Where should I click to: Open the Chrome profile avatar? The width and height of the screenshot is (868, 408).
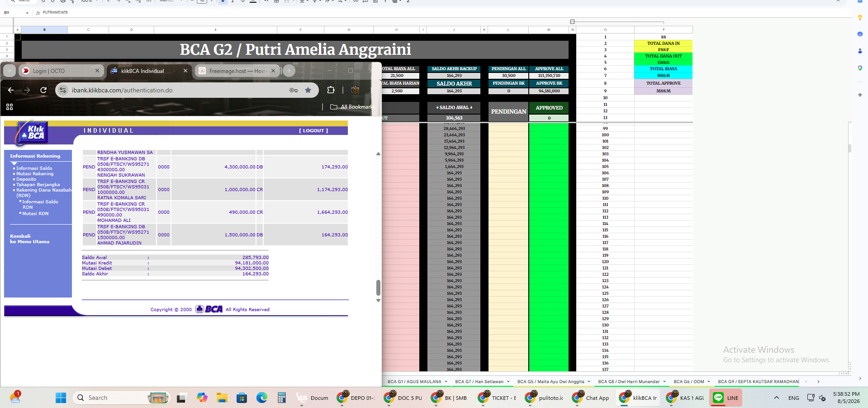(x=355, y=90)
